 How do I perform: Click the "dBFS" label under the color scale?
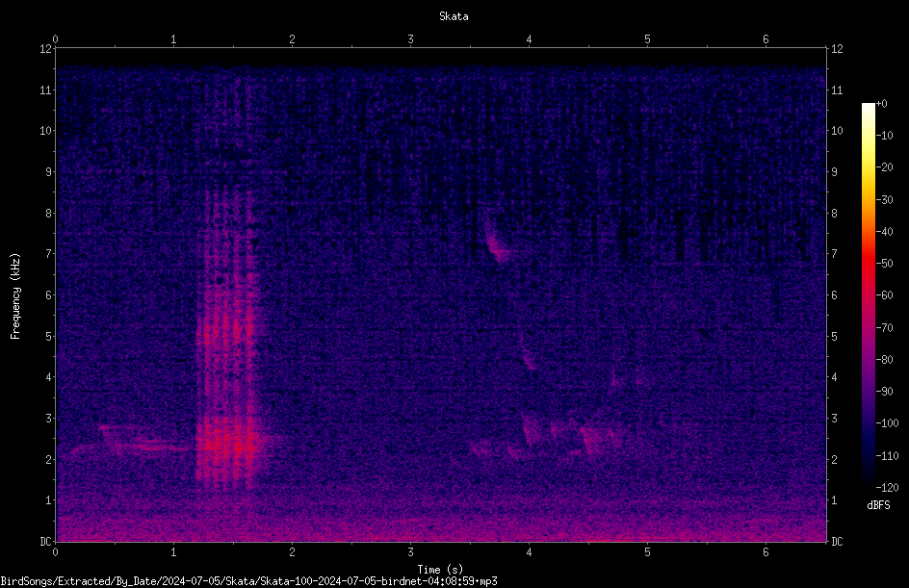pyautogui.click(x=878, y=505)
